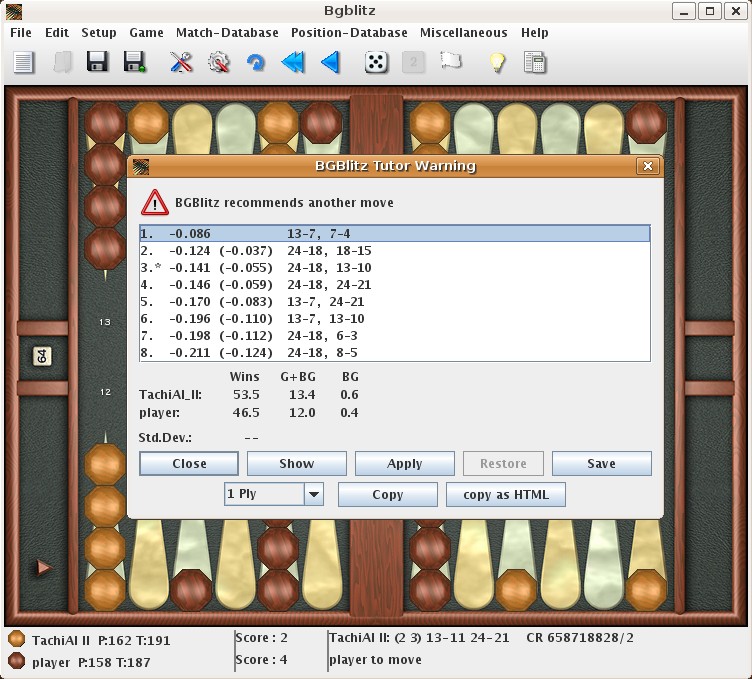Click the new document toolbar icon
Screen dimensions: 752x679
pos(24,62)
